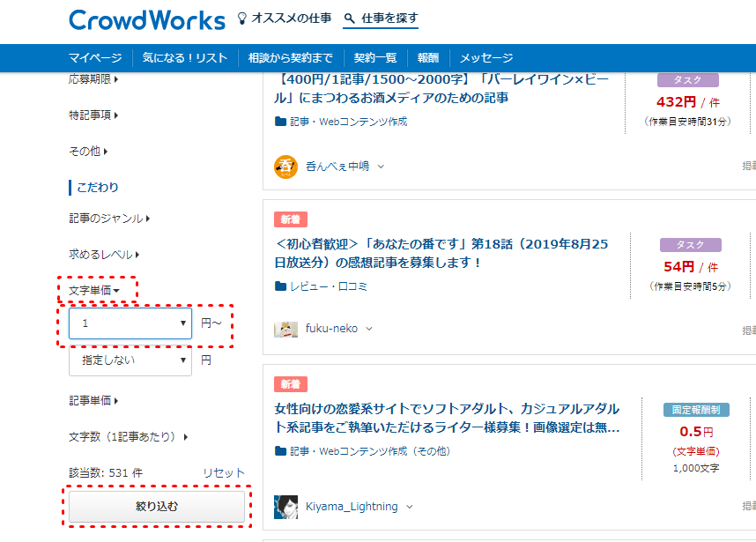This screenshot has width=756, height=542.
Task: Open the あなたの番です 第18話 job listing
Action: pyautogui.click(x=441, y=252)
